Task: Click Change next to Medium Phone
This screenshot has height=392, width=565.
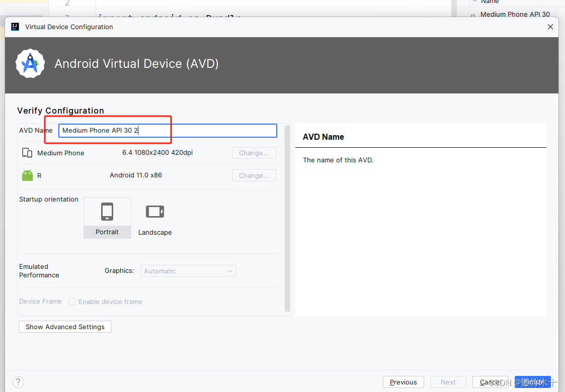Action: pyautogui.click(x=254, y=153)
